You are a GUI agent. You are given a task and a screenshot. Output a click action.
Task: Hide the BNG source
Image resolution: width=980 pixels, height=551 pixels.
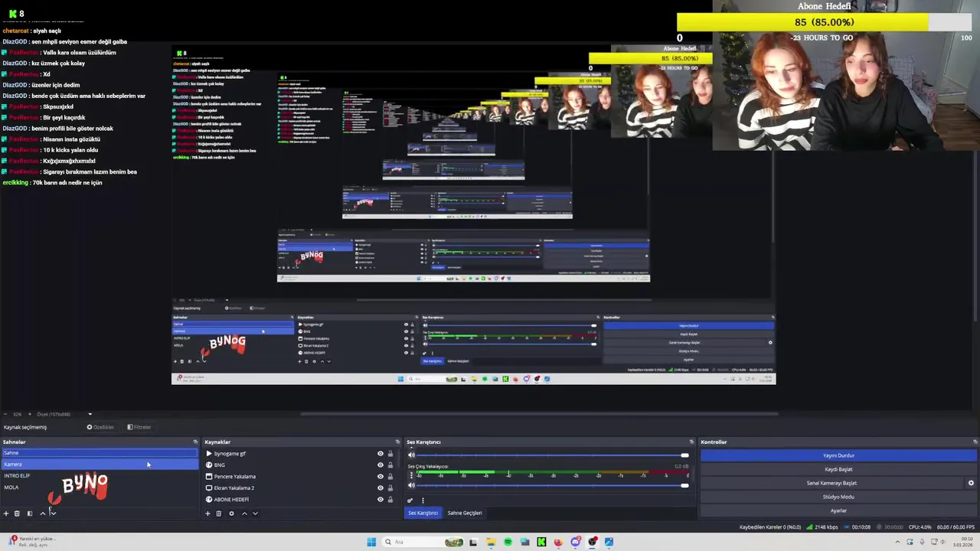380,465
